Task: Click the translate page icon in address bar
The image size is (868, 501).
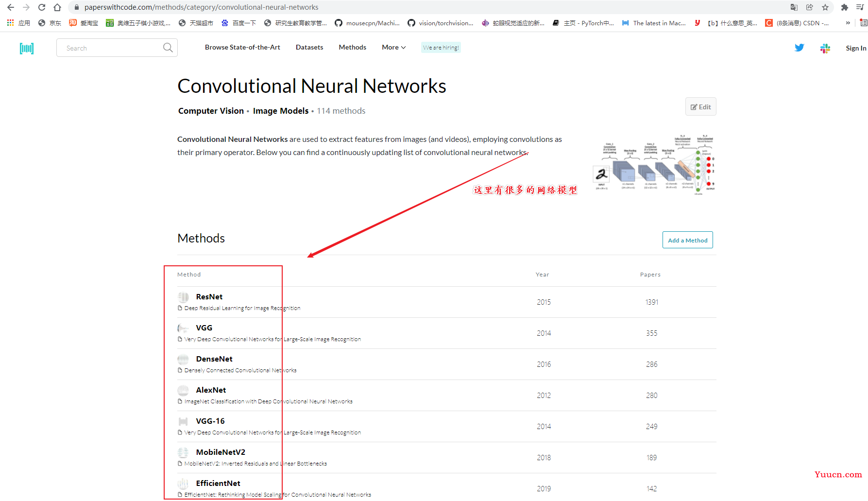Action: pos(794,7)
